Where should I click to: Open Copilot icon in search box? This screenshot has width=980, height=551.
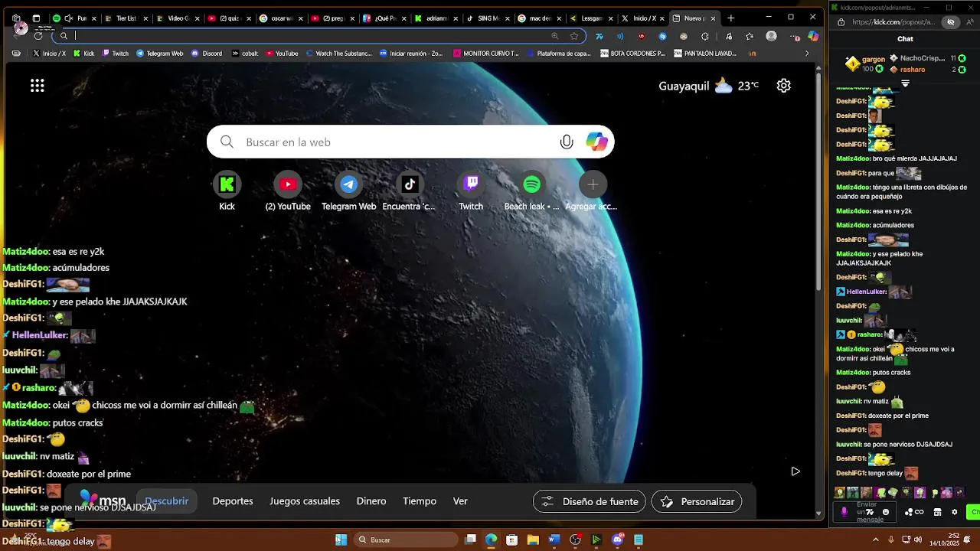[x=596, y=142]
